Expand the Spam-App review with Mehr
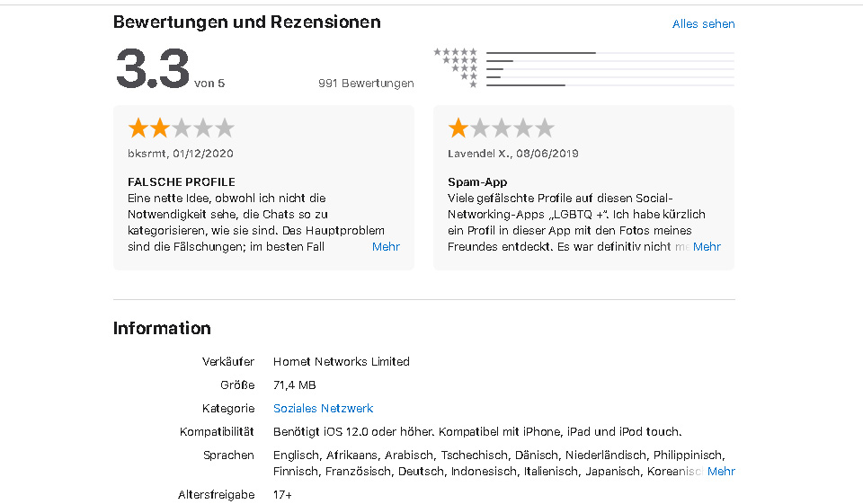The image size is (863, 504). 707,247
